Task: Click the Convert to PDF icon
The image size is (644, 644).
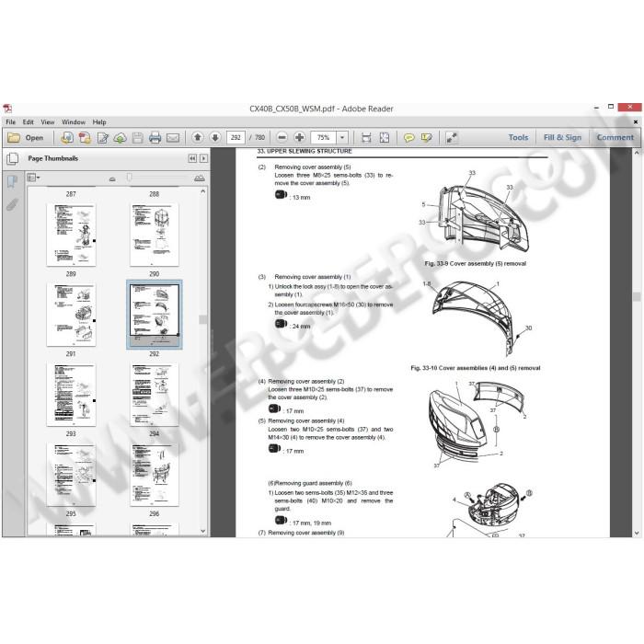Action: pyautogui.click(x=85, y=138)
